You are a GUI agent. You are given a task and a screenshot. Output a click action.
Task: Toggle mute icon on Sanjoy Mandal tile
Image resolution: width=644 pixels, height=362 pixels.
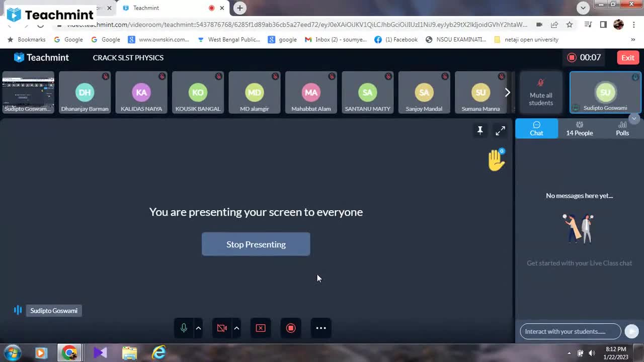point(445,76)
